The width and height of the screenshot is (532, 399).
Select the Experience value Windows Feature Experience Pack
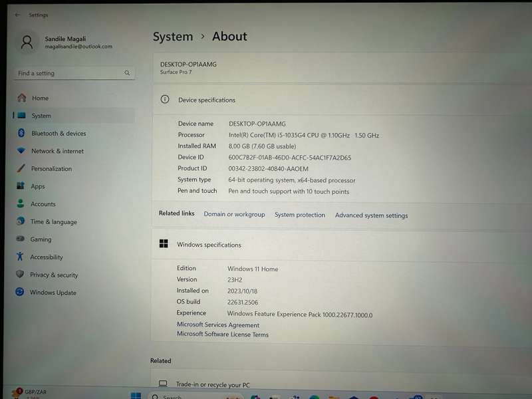point(300,314)
